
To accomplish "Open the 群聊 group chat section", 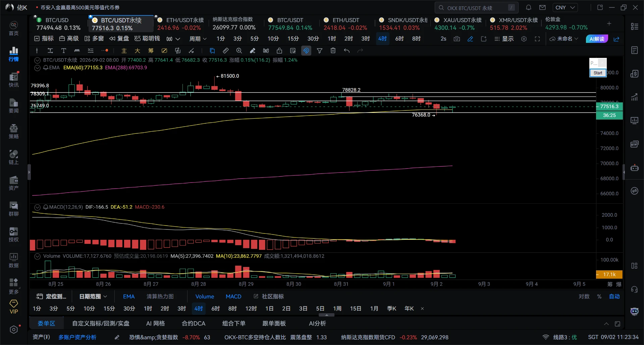I will click(x=13, y=209).
